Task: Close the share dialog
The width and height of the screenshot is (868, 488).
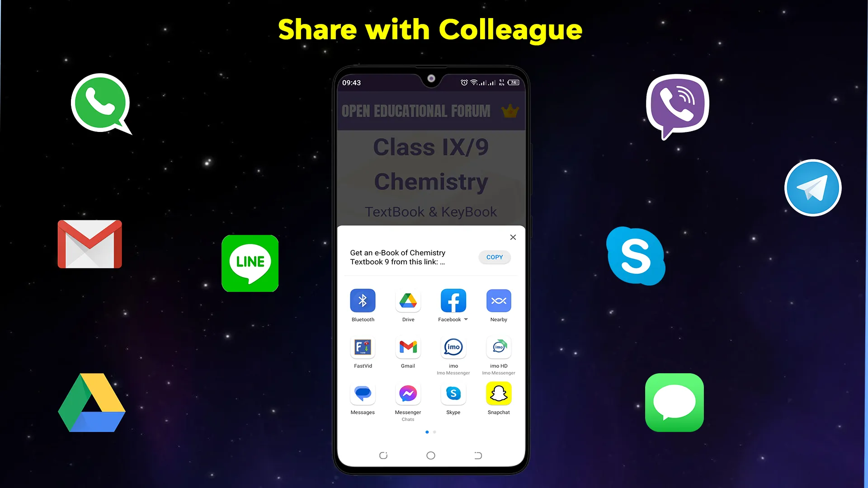Action: 513,237
